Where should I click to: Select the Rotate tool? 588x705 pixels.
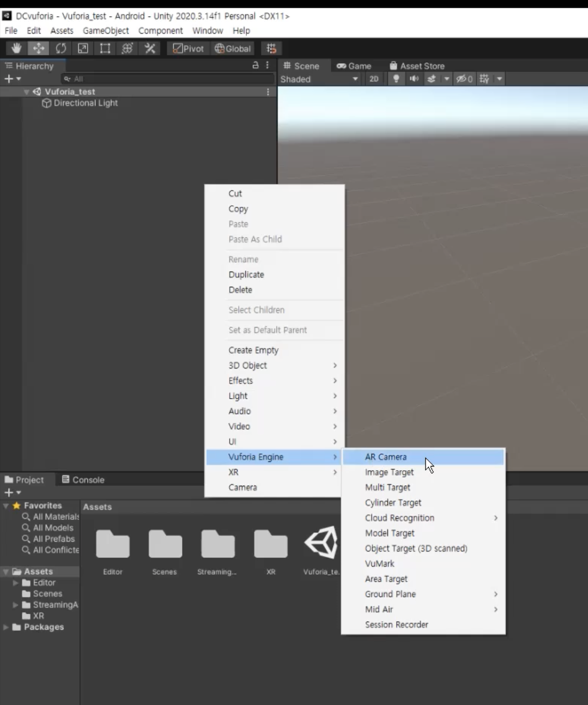point(61,48)
